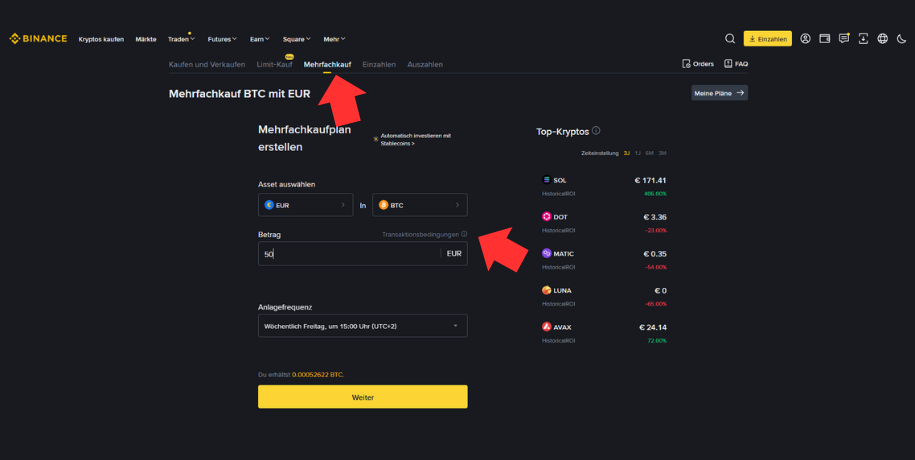Click the Betrag amount input field

click(362, 253)
